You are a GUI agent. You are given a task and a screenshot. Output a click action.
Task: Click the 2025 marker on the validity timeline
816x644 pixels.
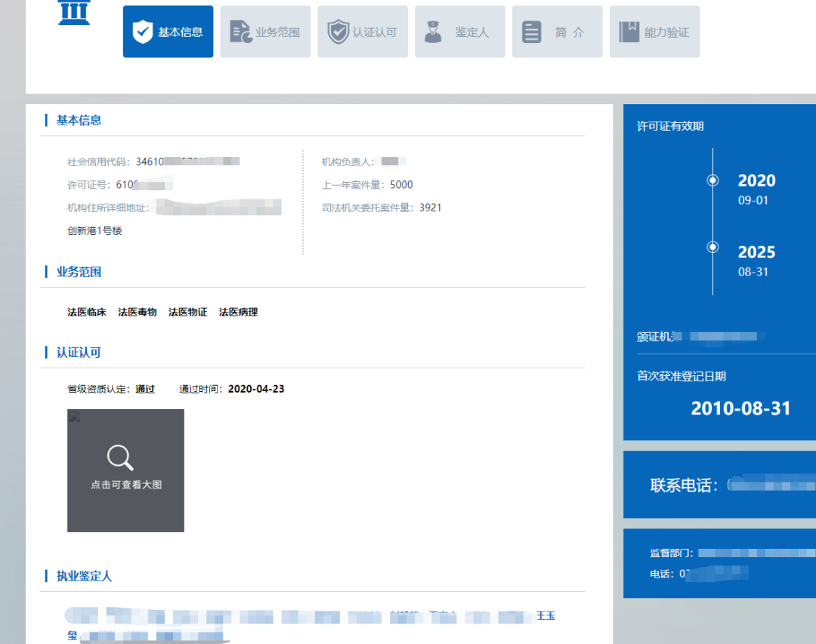[x=712, y=246]
